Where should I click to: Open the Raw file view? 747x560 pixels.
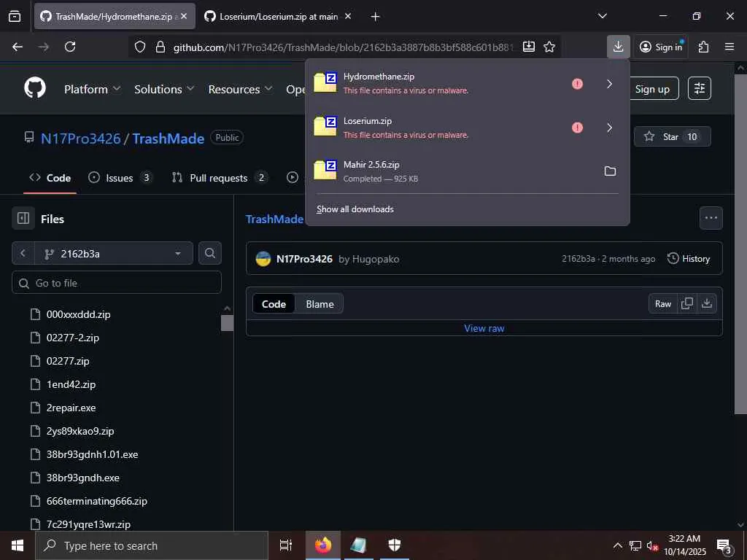(662, 303)
